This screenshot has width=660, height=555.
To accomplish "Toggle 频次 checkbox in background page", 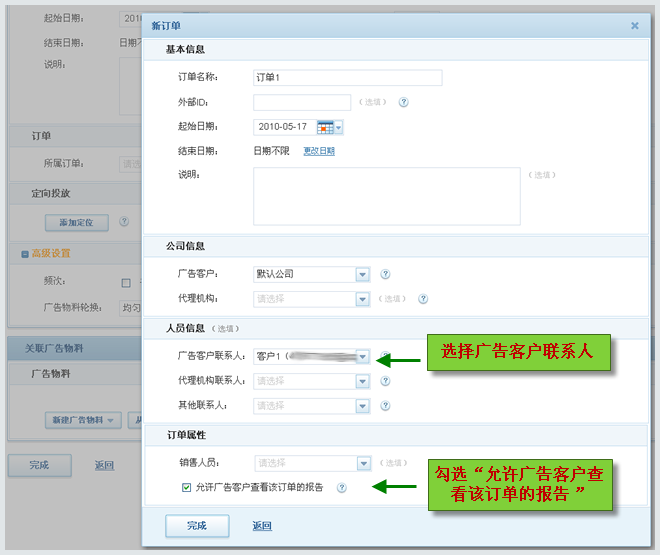I will pyautogui.click(x=126, y=283).
